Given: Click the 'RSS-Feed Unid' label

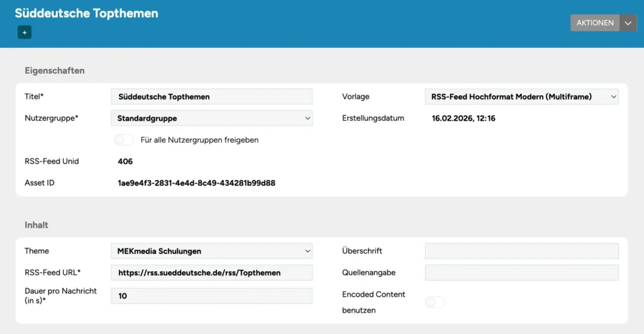Looking at the screenshot, I should tap(52, 162).
